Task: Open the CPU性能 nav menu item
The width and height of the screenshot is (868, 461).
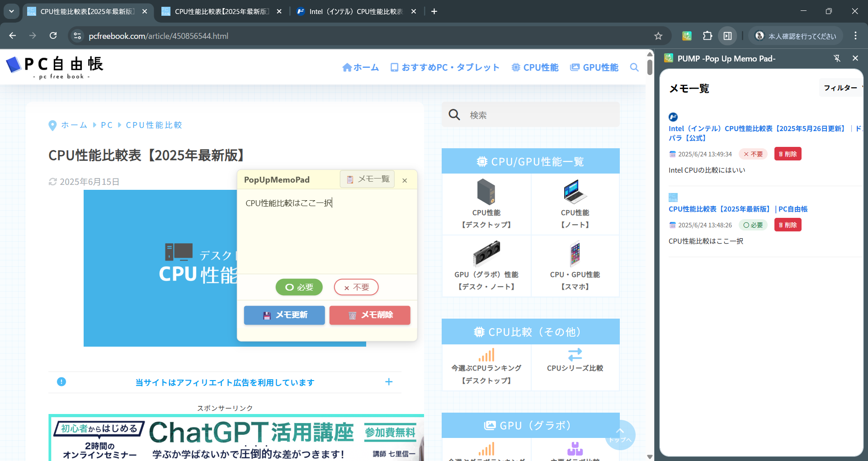Action: point(535,67)
